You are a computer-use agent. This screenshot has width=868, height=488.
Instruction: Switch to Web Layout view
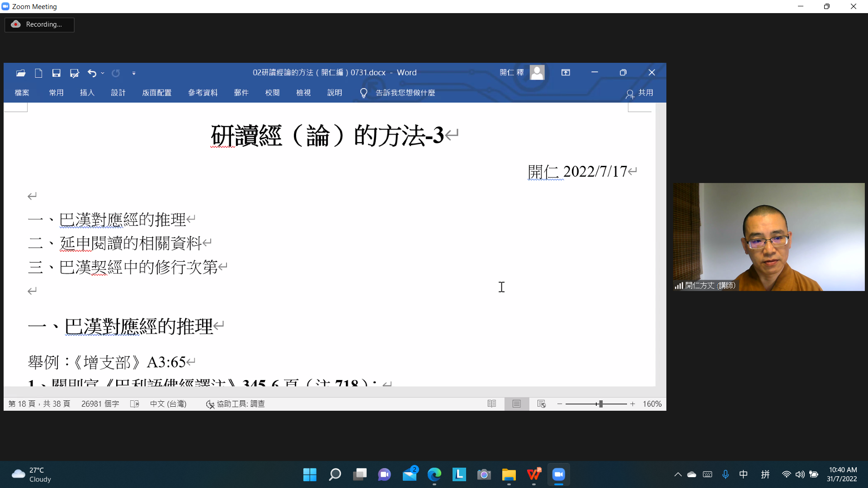pos(541,404)
